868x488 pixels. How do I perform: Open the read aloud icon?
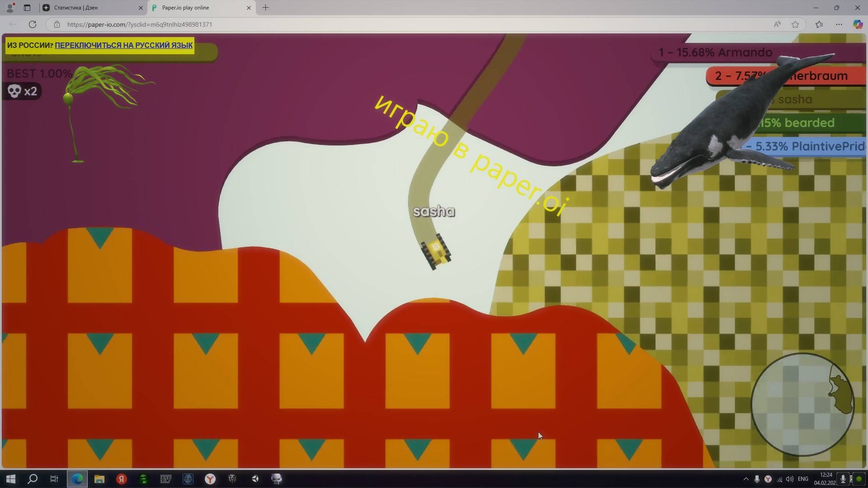click(777, 24)
